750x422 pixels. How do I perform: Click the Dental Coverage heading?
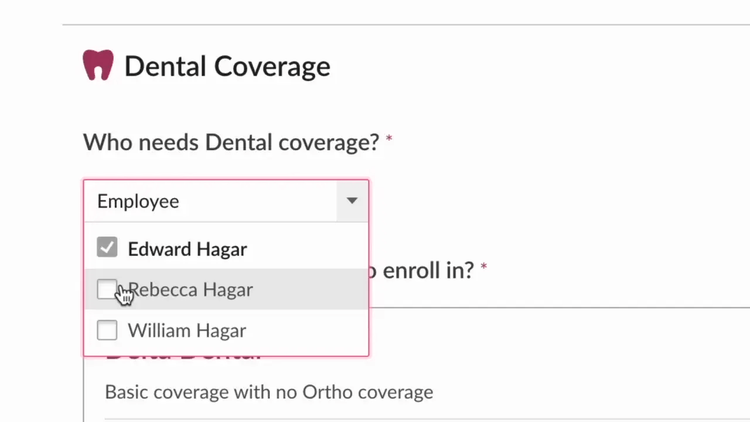click(227, 66)
